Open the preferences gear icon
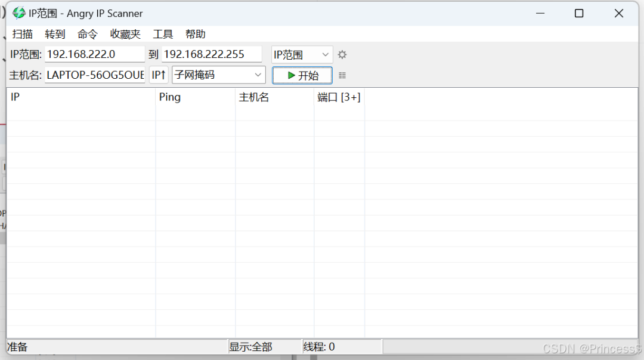 [342, 54]
